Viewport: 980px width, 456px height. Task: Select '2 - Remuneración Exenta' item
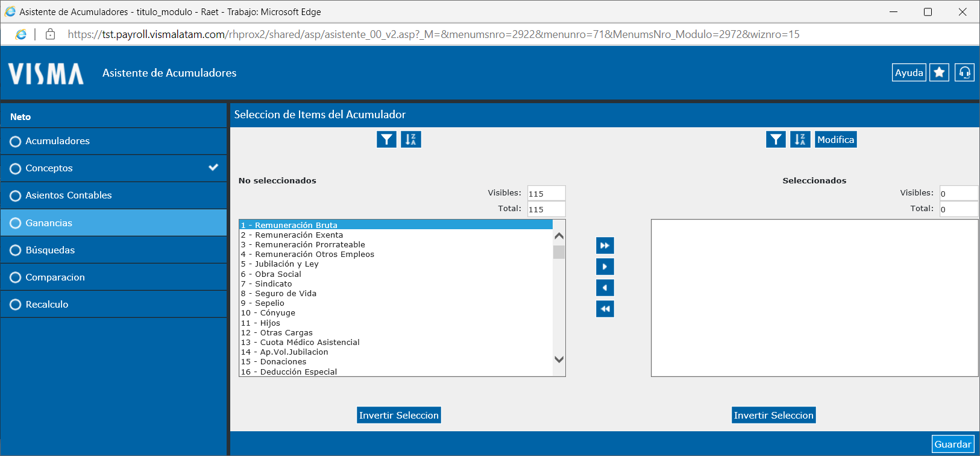point(396,235)
